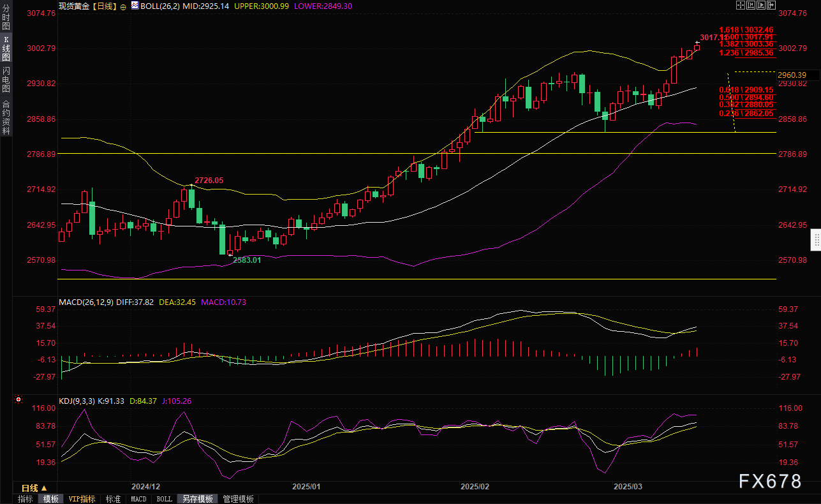Expand the right side panel handle
Viewport: 821px width, 504px height.
pyautogui.click(x=816, y=241)
